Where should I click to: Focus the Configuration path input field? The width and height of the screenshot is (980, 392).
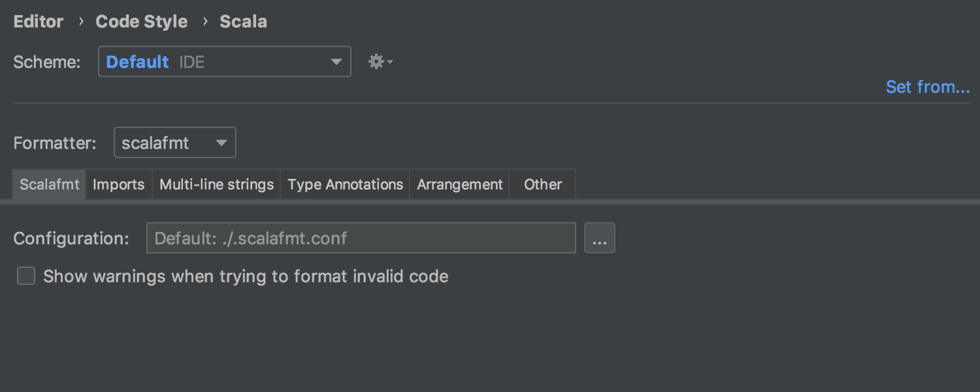[361, 238]
